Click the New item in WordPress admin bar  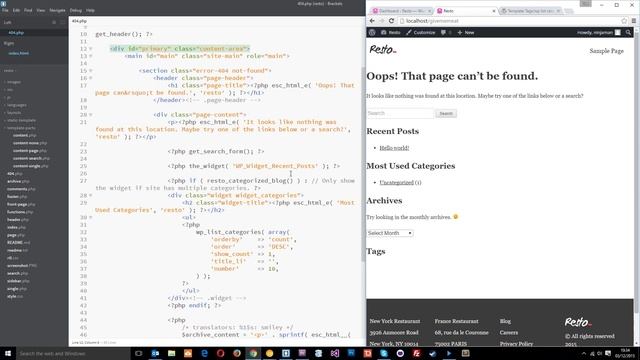tap(466, 32)
